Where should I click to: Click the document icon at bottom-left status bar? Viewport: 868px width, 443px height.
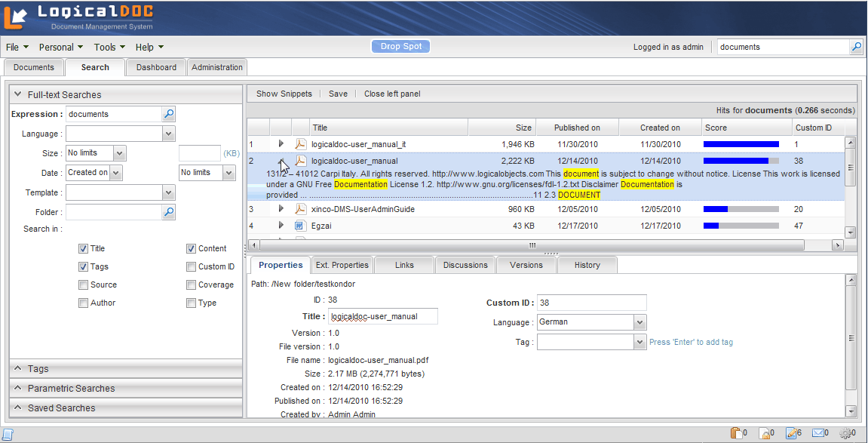point(8,434)
